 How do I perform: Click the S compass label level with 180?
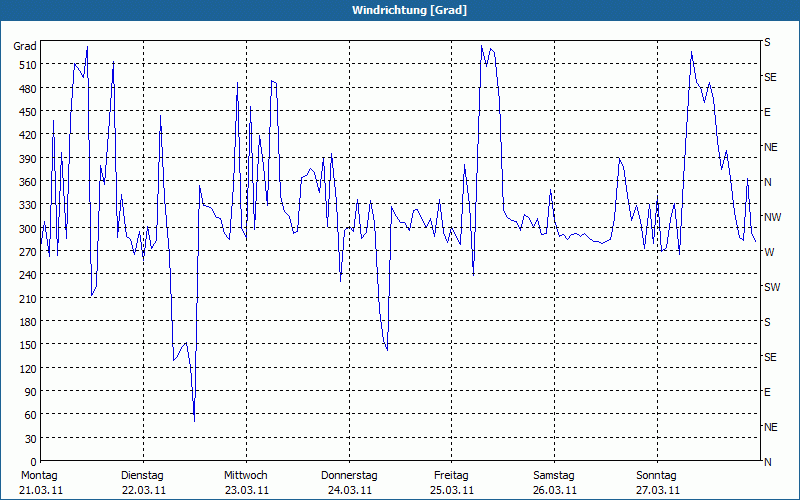click(x=767, y=322)
